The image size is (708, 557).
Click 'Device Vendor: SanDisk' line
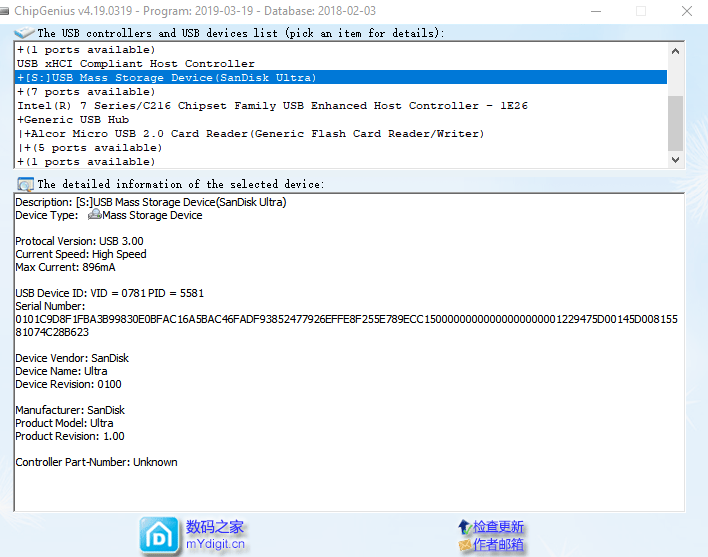[x=72, y=358]
